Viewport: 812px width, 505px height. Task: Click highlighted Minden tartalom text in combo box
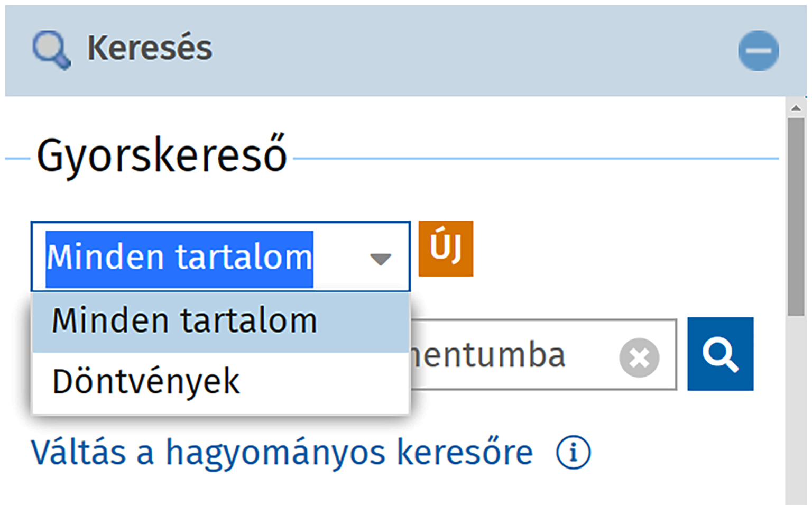179,259
